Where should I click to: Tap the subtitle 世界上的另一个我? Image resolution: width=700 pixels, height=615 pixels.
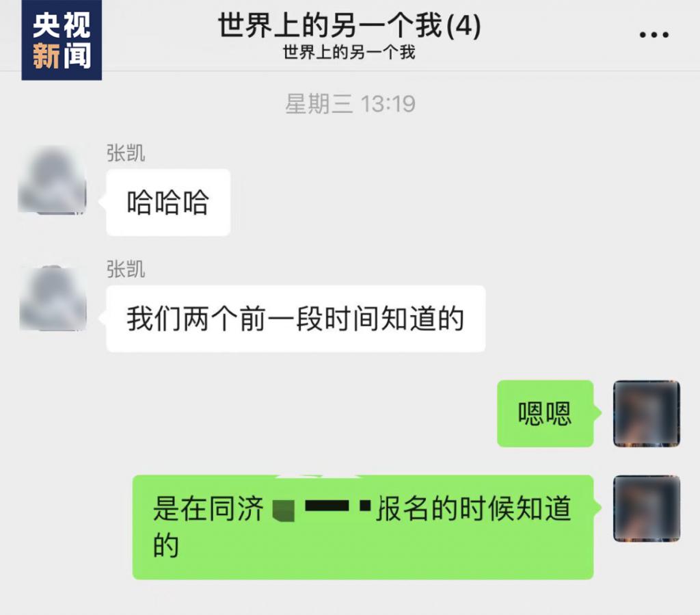(349, 53)
